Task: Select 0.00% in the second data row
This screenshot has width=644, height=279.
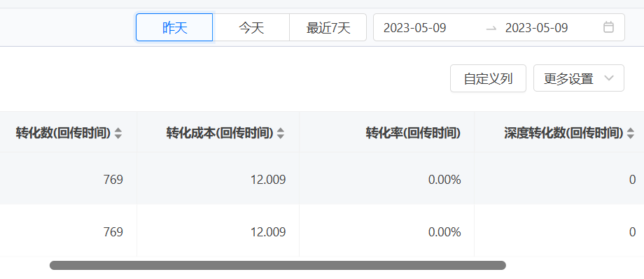Action: coord(444,232)
